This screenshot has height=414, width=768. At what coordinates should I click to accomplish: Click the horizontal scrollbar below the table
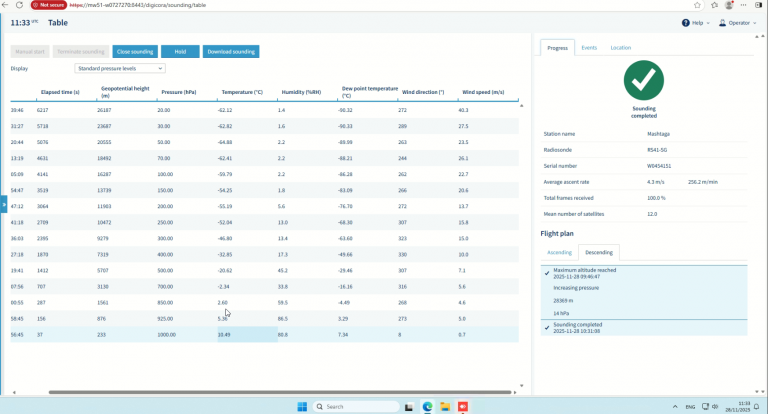pos(280,392)
